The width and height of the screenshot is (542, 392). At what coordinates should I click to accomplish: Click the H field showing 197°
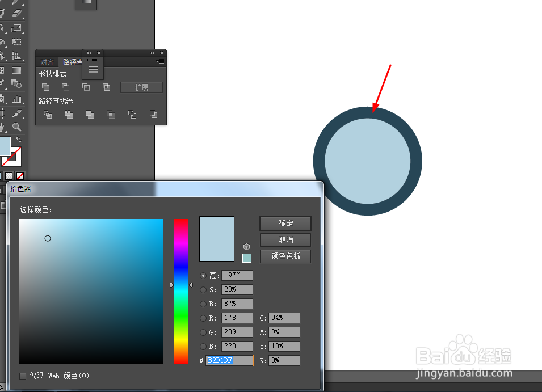237,275
